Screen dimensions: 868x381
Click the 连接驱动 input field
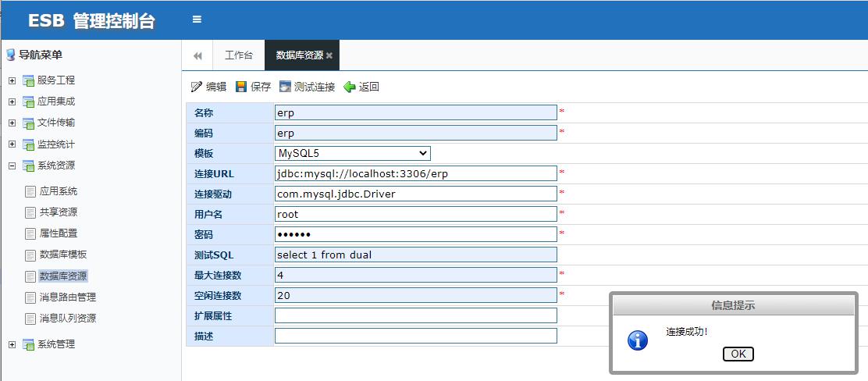click(x=416, y=194)
